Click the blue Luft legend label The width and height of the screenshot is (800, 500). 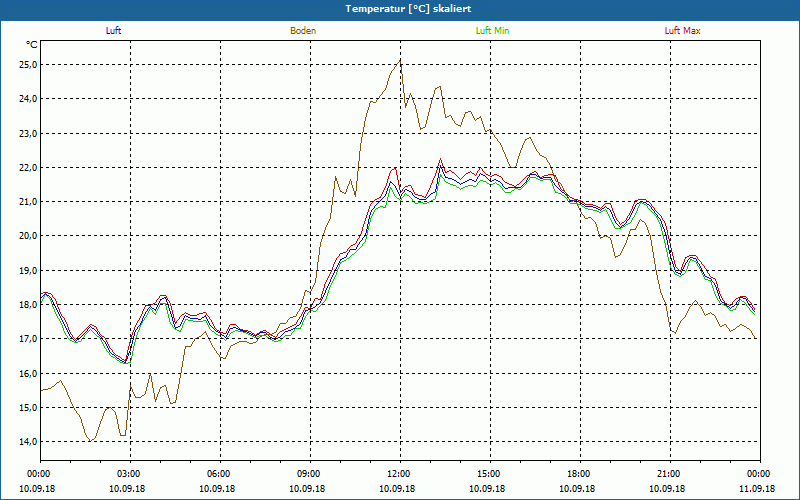[x=113, y=31]
